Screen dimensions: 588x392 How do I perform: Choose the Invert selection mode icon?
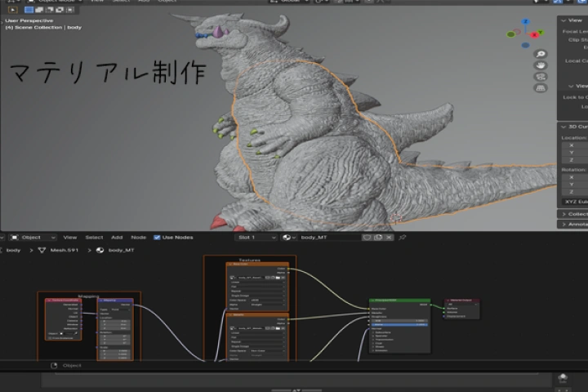[x=60, y=10]
